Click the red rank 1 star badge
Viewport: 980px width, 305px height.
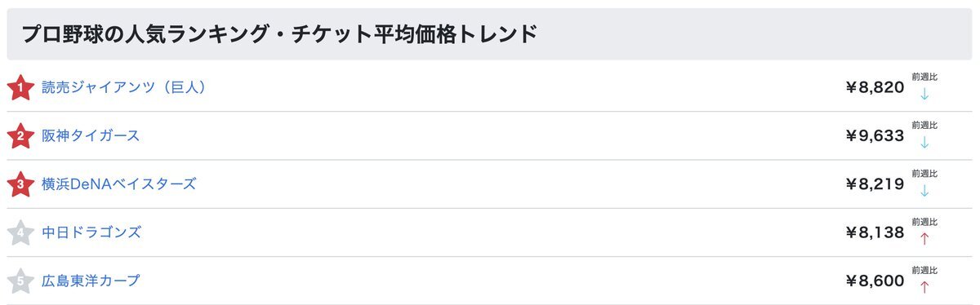point(20,88)
